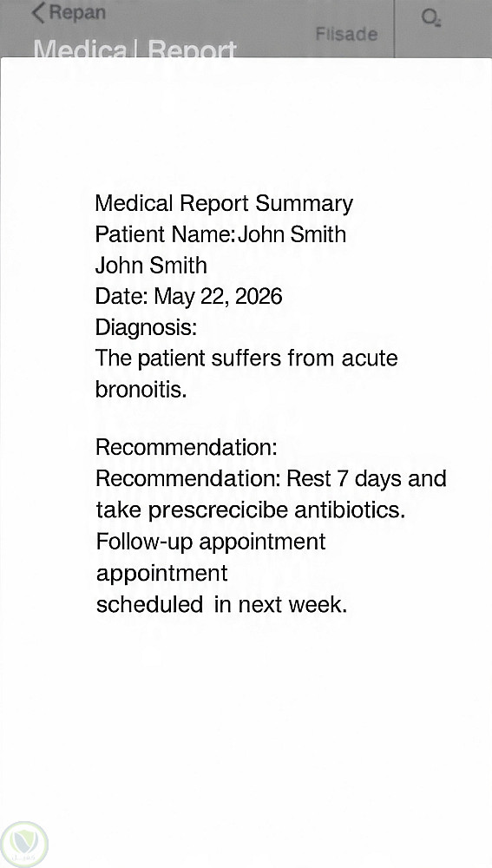Click the first Recommendation: label
492x868 pixels.
187,447
